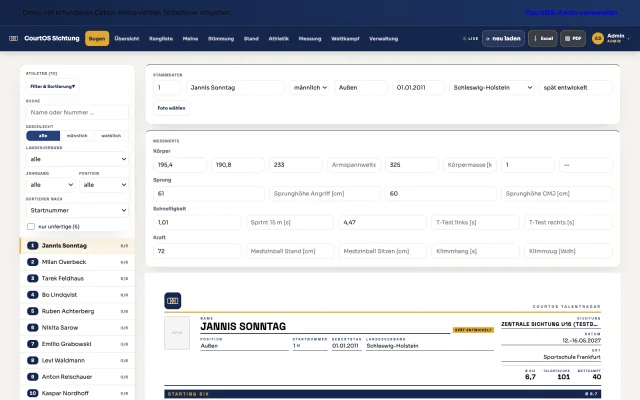The width and height of the screenshot is (640, 400).
Task: Click the court icon on the talent sheet
Action: 173,301
